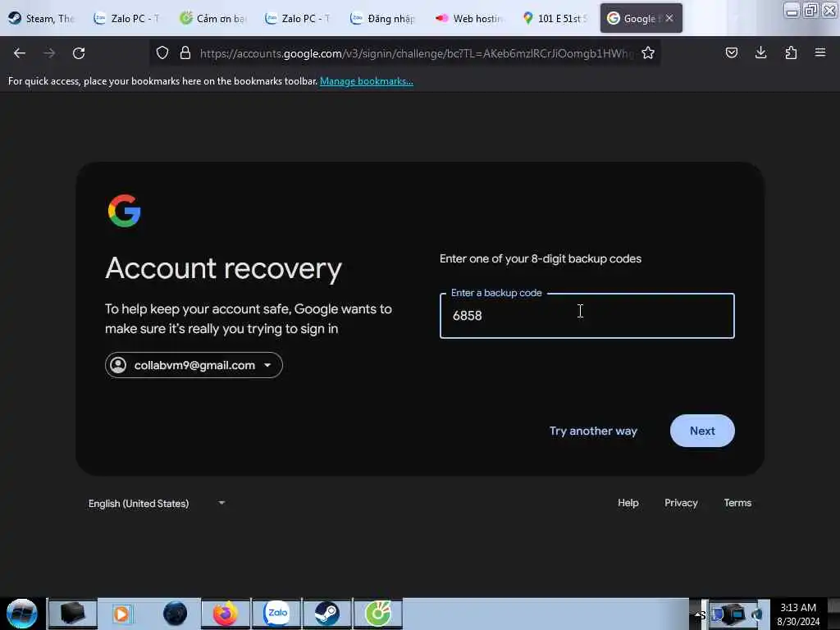This screenshot has width=840, height=630.
Task: Focus the Enter a backup code field
Action: [587, 316]
